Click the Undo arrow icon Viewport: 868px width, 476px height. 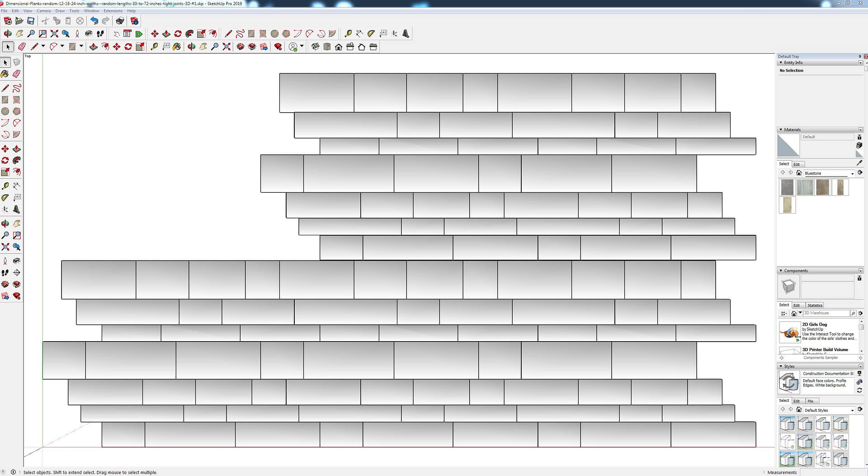[94, 21]
